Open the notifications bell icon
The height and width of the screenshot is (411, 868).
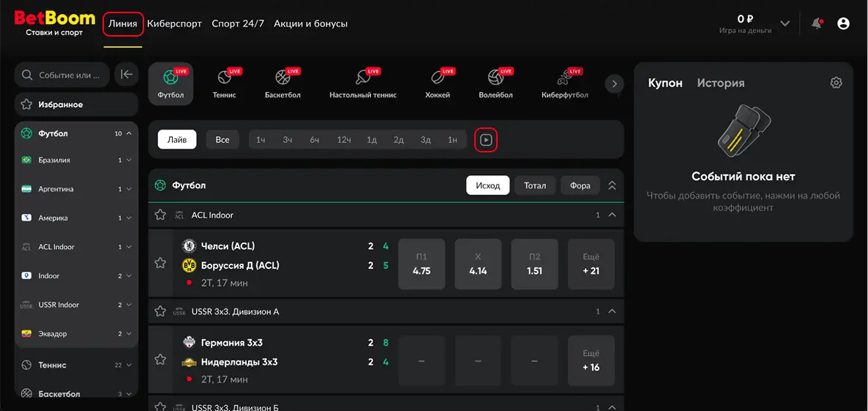point(817,23)
